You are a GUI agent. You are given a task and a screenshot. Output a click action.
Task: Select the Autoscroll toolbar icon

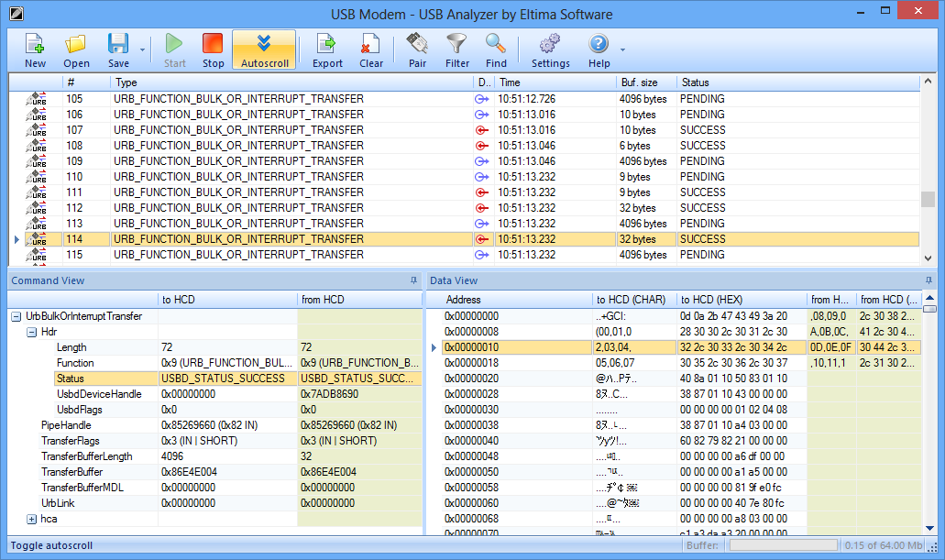tap(264, 49)
